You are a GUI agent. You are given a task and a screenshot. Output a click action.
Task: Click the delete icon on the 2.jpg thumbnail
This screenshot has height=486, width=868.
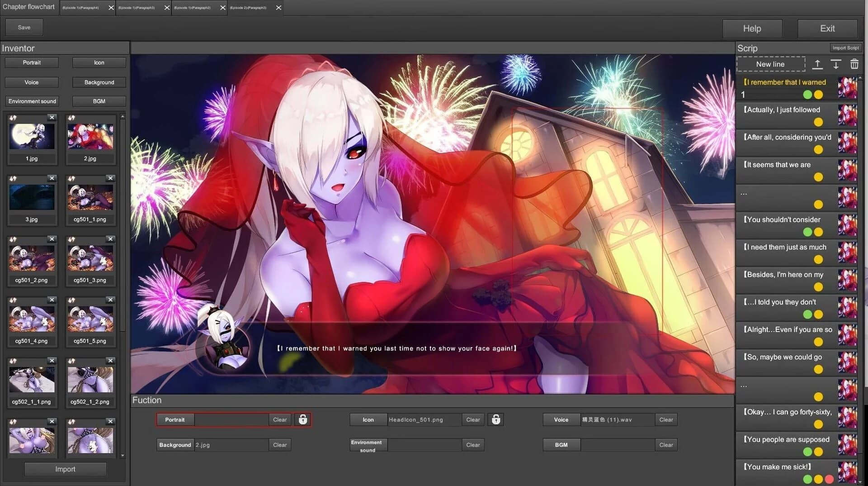[111, 117]
